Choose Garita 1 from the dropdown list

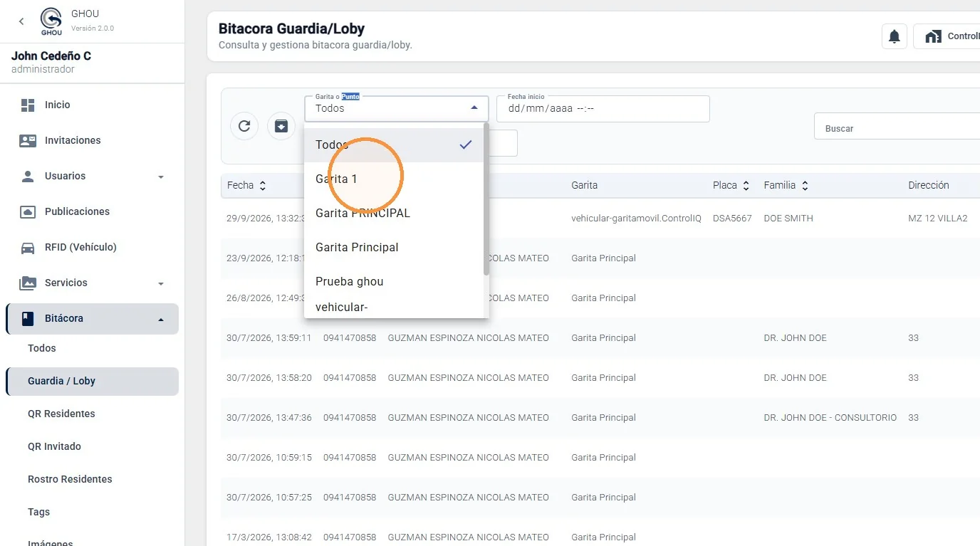coord(394,179)
